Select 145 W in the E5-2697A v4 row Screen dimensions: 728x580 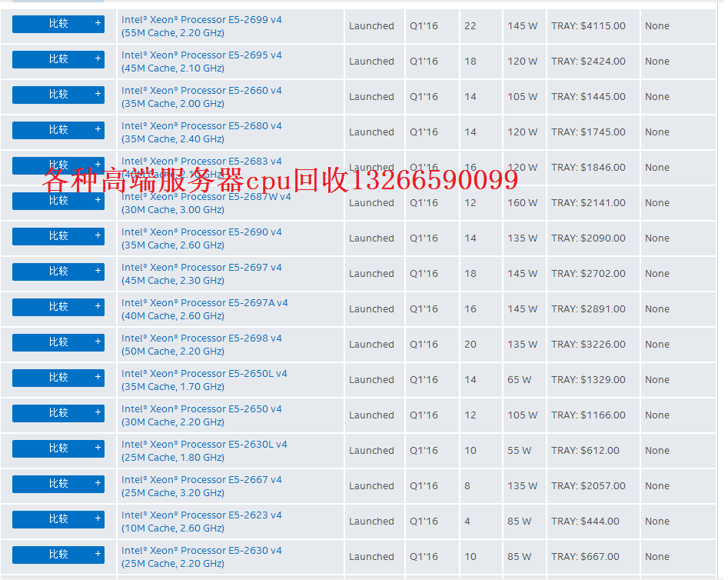click(x=522, y=308)
